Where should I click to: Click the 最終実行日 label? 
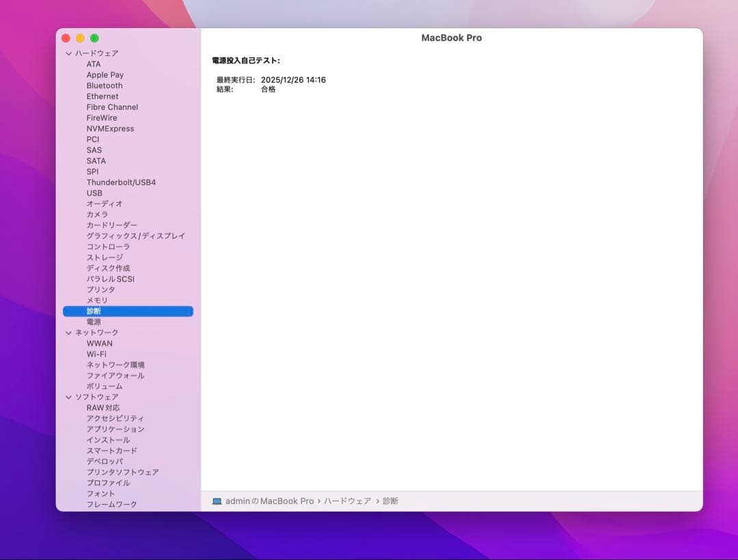pos(235,80)
